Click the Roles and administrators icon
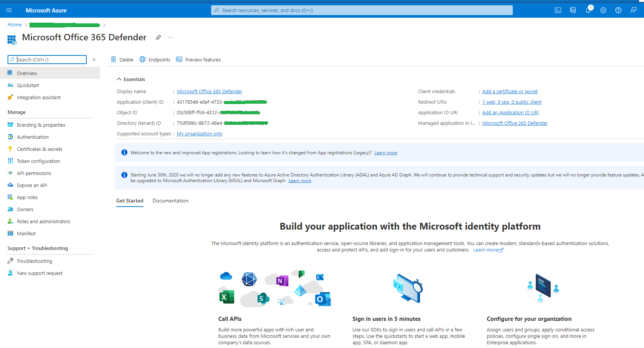The width and height of the screenshot is (644, 348). coord(10,221)
